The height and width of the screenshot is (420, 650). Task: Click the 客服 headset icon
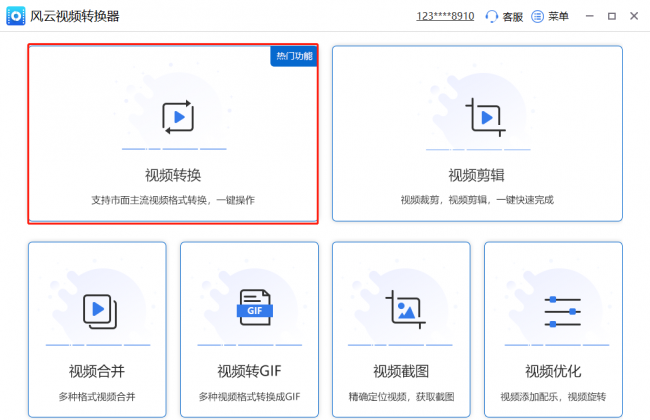(491, 16)
